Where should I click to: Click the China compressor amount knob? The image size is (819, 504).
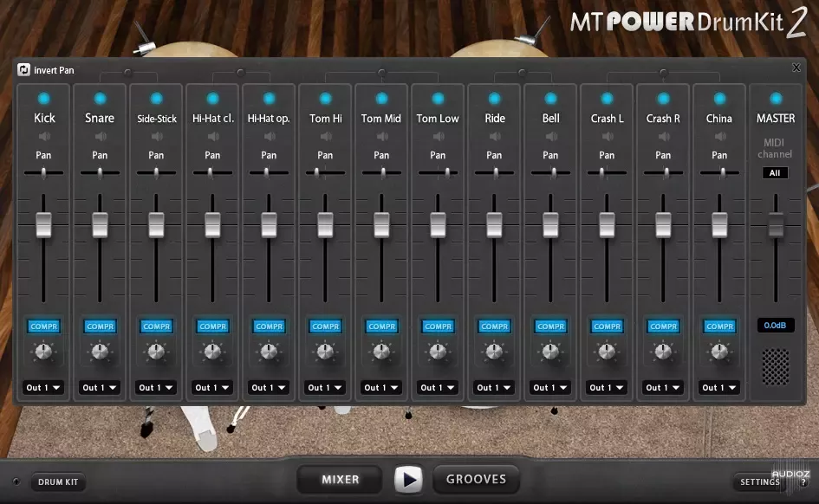[x=719, y=352]
